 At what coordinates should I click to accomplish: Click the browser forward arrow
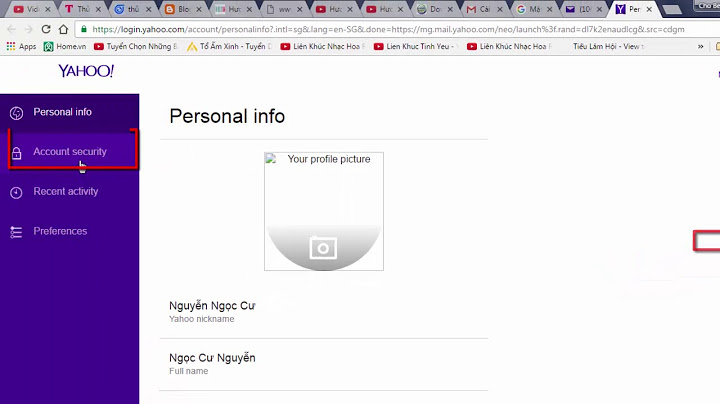[28, 29]
